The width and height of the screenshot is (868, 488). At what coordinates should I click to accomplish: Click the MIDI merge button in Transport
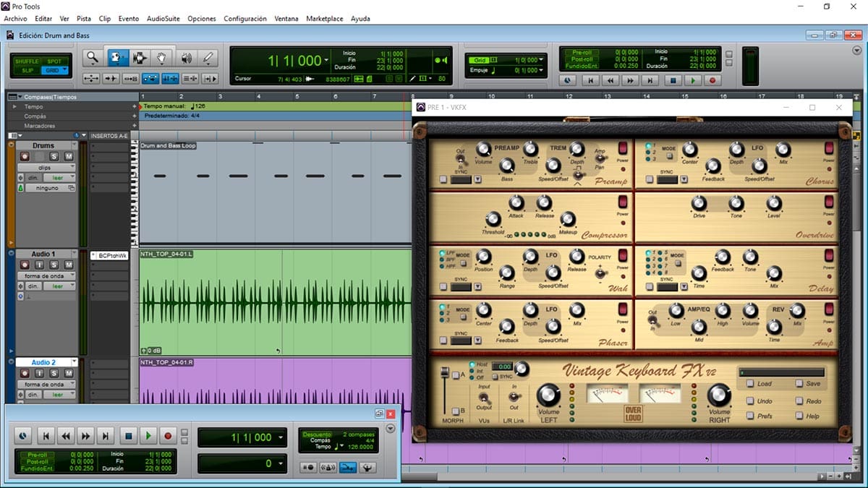(367, 468)
